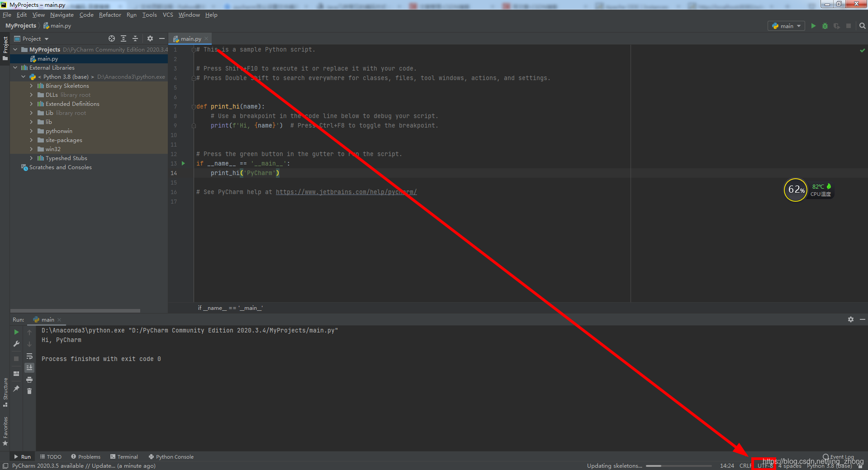Collapse the External Libraries node
The image size is (868, 470).
[x=15, y=68]
